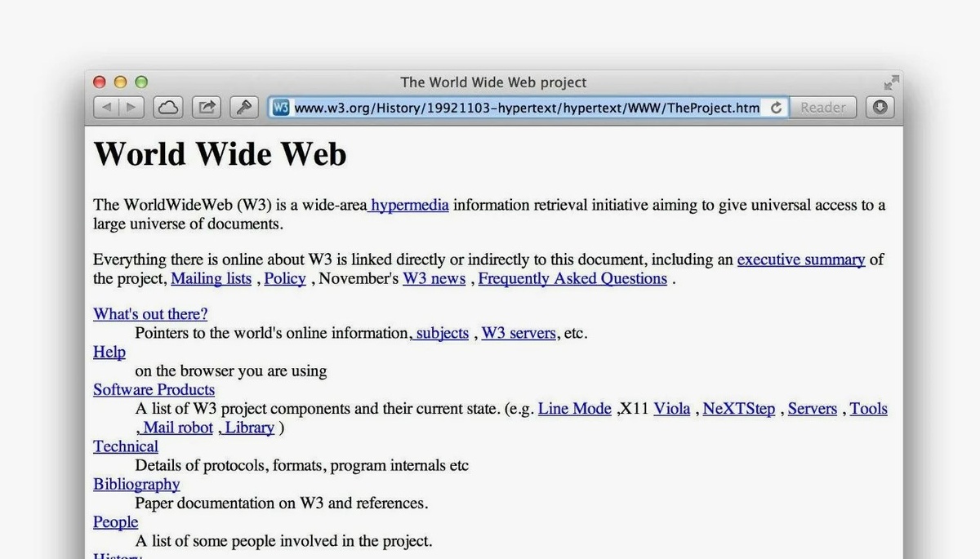980x559 pixels.
Task: Click the Share toolbar icon
Action: (207, 107)
